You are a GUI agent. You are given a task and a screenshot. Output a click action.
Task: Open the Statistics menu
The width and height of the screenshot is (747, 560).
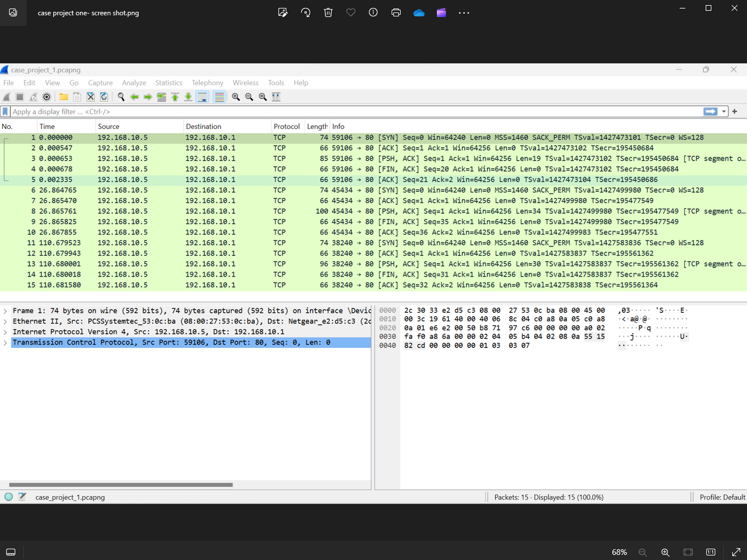[169, 83]
